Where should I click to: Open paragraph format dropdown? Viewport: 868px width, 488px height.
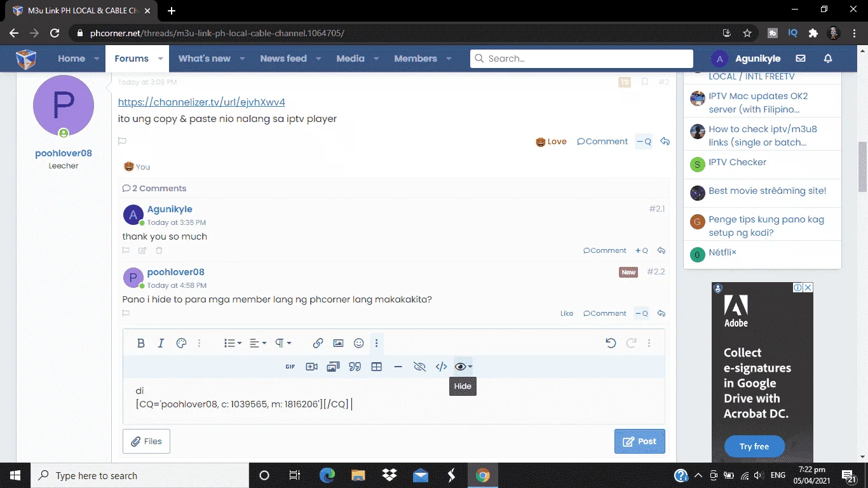[283, 343]
